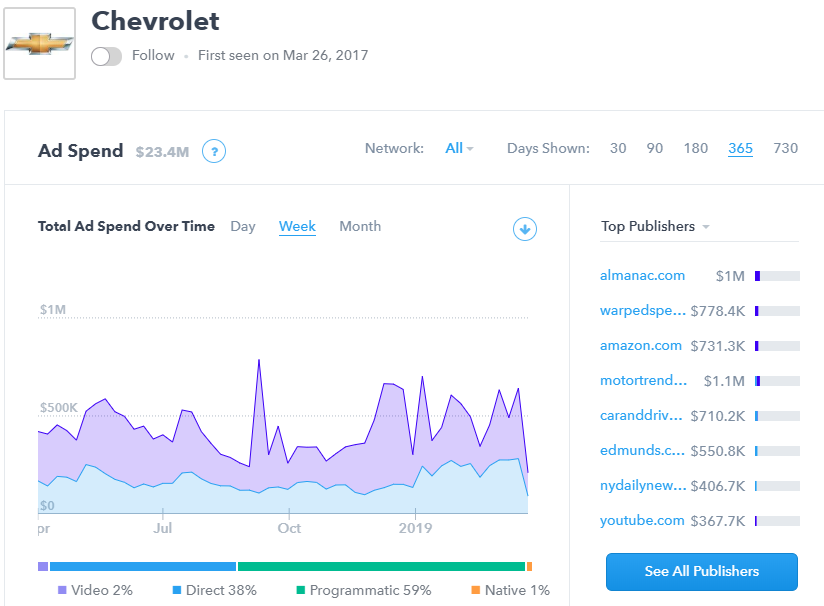824x606 pixels.
Task: Toggle the Follow switch for Chevrolet
Action: (x=106, y=56)
